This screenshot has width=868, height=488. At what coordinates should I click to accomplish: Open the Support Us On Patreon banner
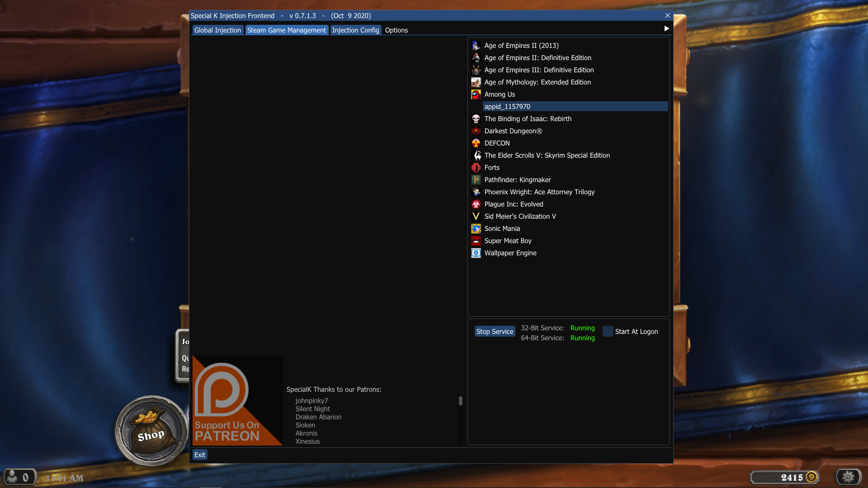point(237,400)
